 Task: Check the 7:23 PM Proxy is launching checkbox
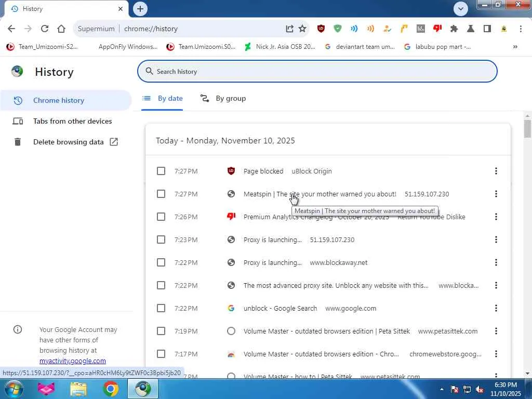point(161,240)
